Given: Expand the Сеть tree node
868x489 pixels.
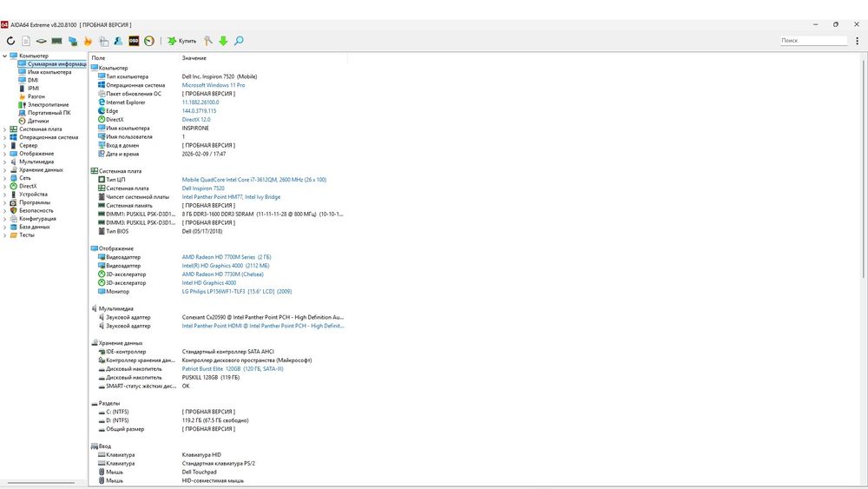Looking at the screenshot, I should [4, 178].
